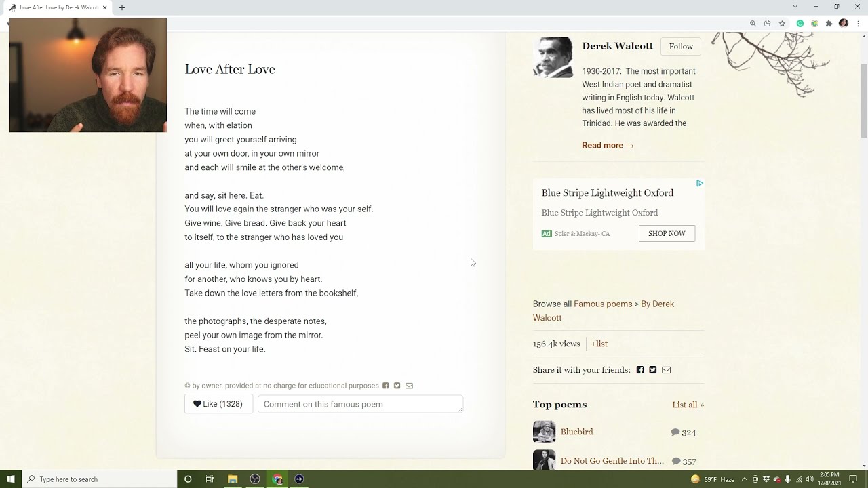
Task: Open File Explorer from the taskbar
Action: point(233,479)
